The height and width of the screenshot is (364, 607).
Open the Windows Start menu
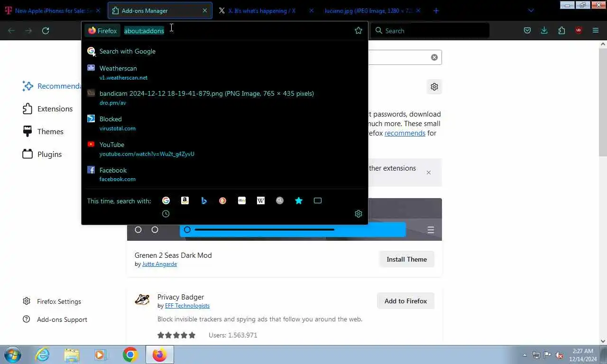point(12,355)
